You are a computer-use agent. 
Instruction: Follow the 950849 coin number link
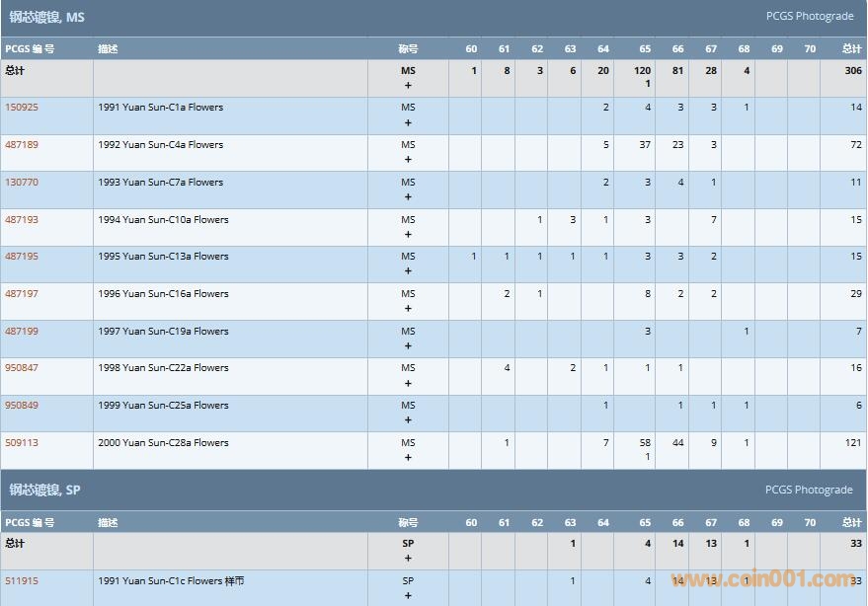click(22, 406)
